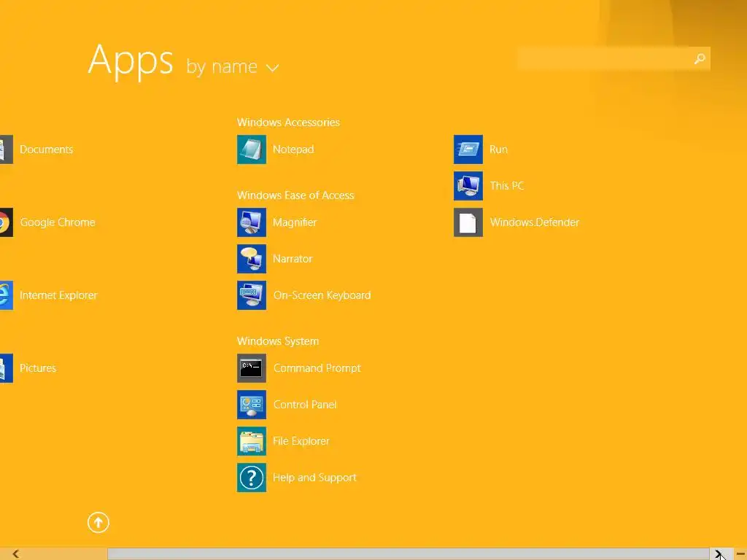Open the Pictures icon
Image resolution: width=747 pixels, height=560 pixels.
(x=6, y=368)
